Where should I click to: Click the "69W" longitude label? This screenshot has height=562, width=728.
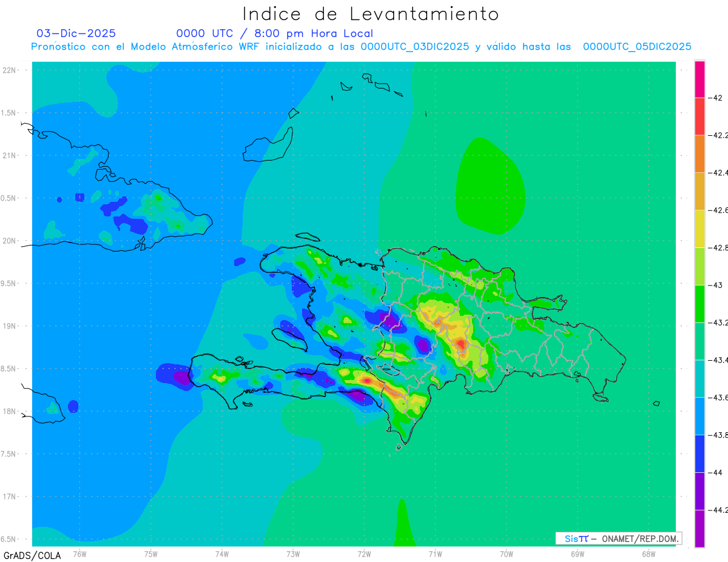coord(578,554)
